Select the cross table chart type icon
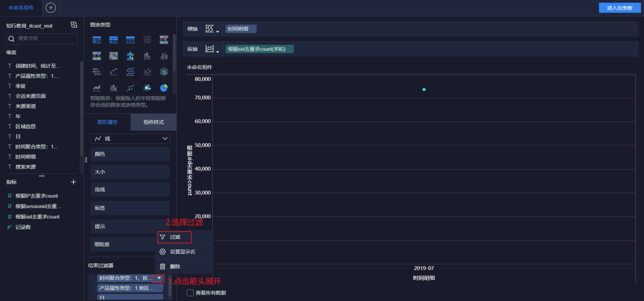644x301 pixels. (x=114, y=40)
